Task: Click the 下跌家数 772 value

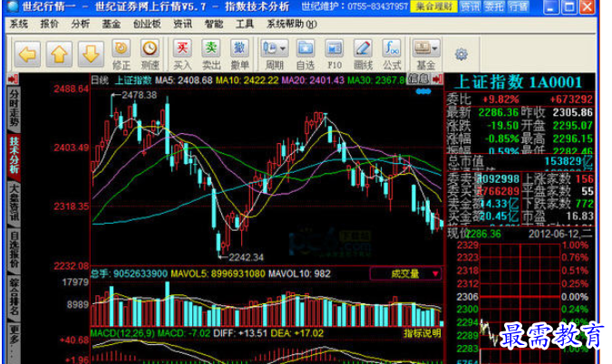Action: point(584,204)
